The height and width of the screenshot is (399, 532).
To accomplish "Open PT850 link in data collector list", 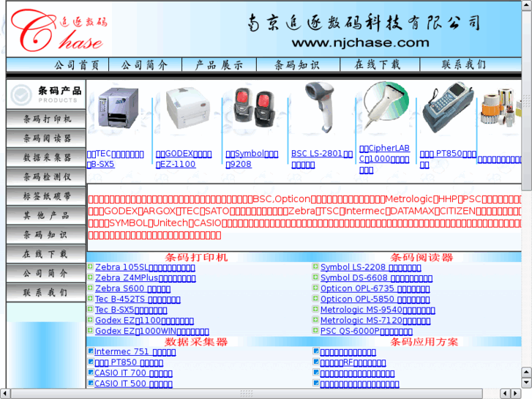I will click(129, 362).
